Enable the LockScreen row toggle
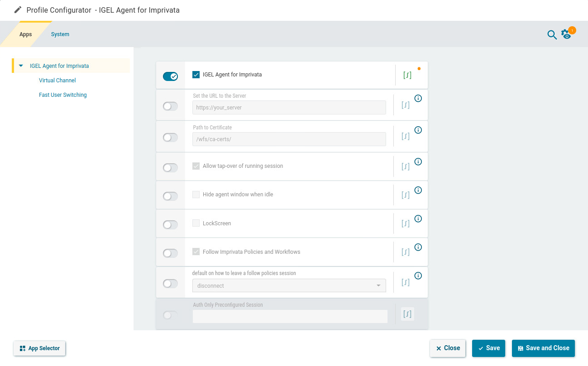The height and width of the screenshot is (366, 588). click(x=170, y=225)
